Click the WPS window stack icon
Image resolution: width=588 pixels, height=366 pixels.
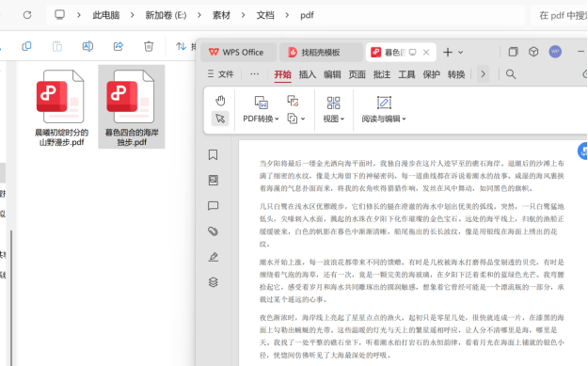click(513, 52)
